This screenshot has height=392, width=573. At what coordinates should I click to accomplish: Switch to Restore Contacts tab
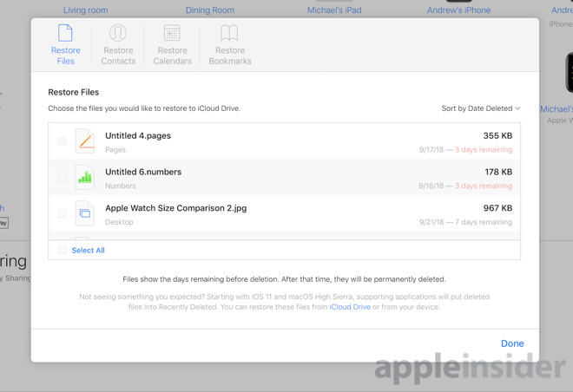(x=118, y=45)
